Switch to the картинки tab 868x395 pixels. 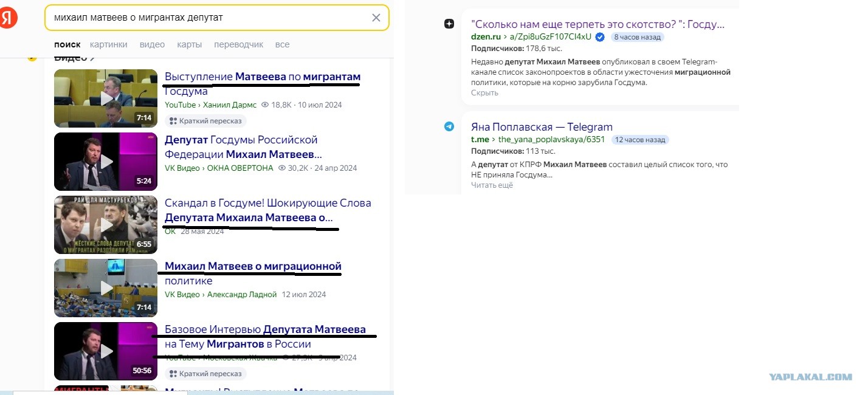click(x=109, y=44)
